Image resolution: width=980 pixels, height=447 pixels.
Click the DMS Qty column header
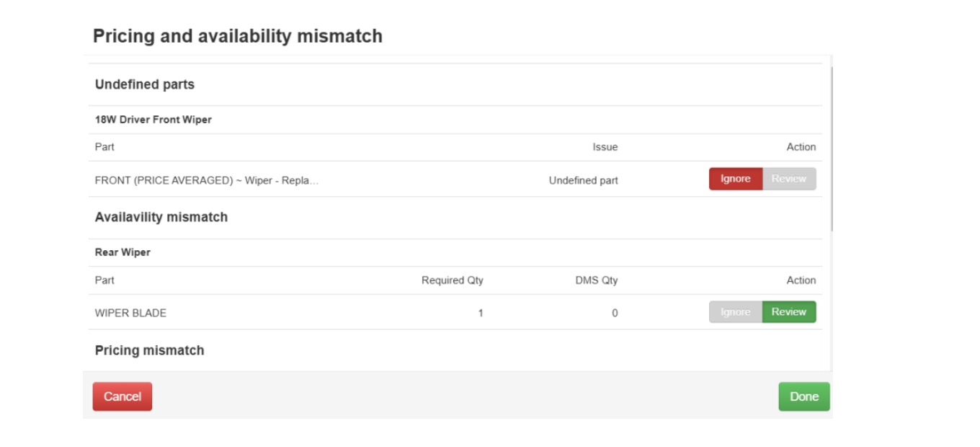coord(597,280)
